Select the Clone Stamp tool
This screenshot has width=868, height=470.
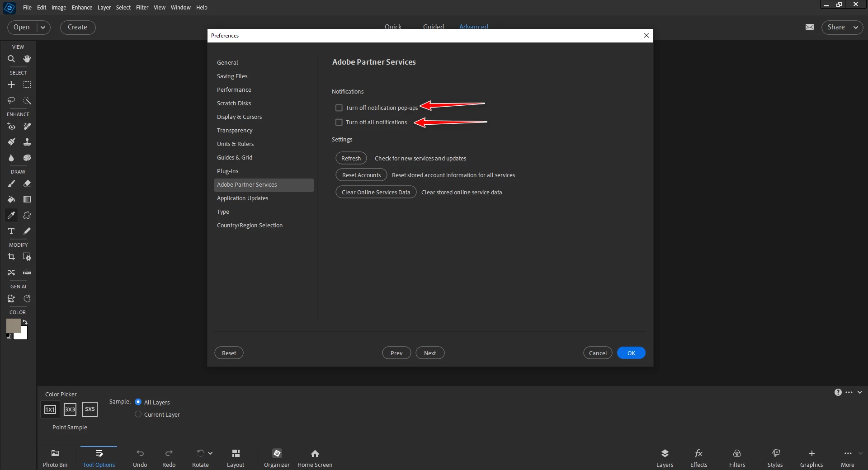tap(27, 142)
